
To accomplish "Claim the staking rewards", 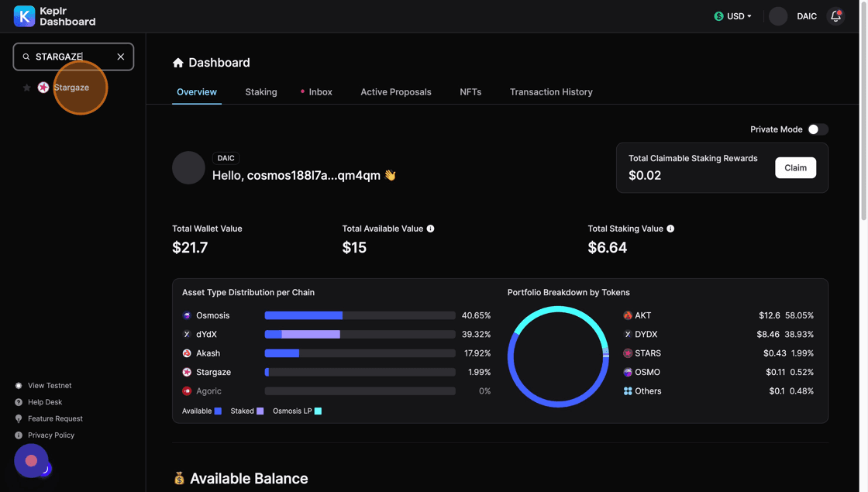I will [x=795, y=168].
